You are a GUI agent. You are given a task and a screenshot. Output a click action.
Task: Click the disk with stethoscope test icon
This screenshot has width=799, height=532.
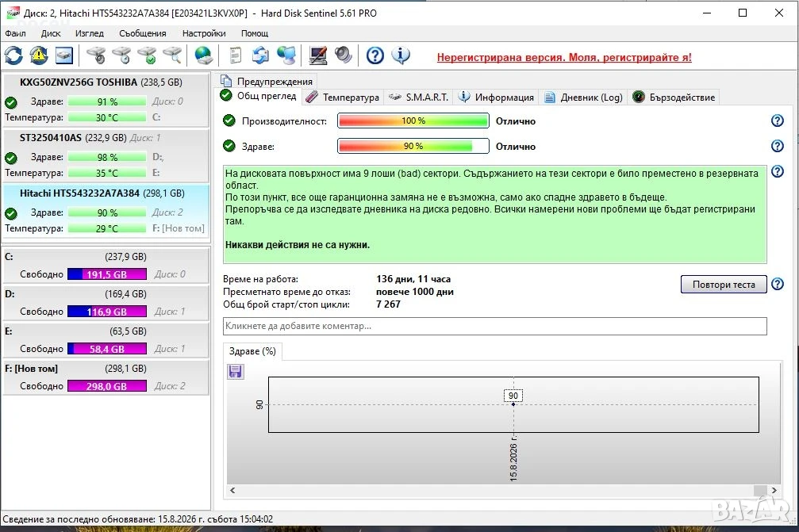click(x=96, y=55)
